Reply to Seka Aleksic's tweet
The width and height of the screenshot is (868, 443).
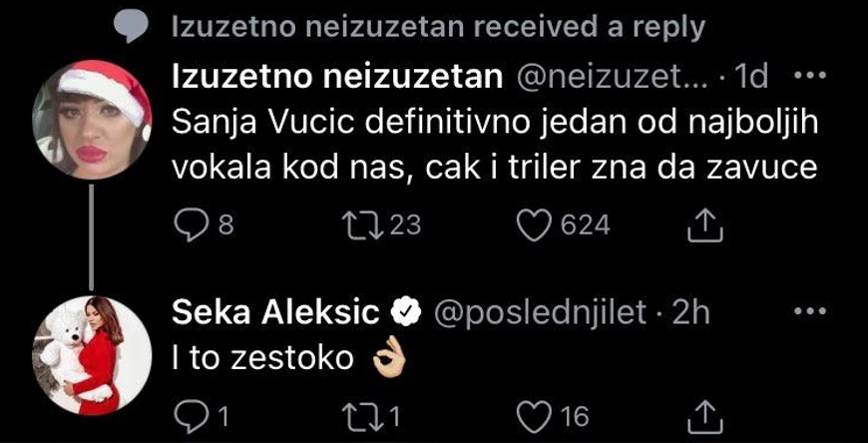(x=190, y=415)
